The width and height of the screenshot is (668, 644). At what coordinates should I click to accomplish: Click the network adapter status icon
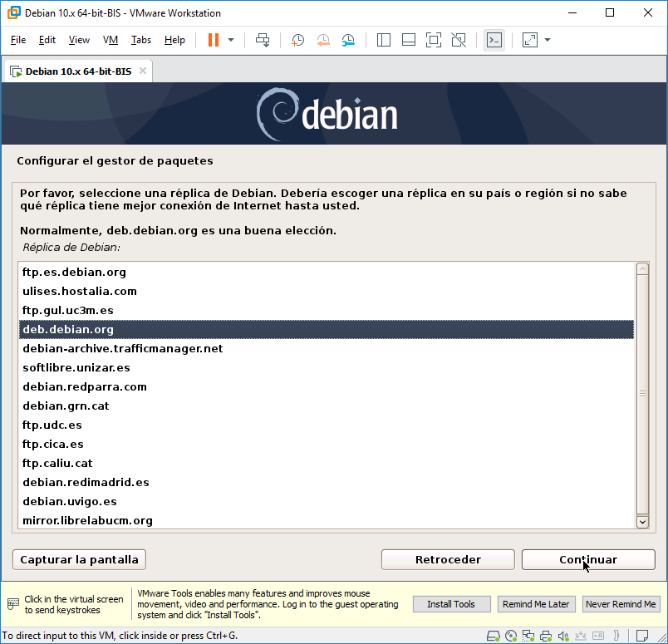[x=528, y=636]
